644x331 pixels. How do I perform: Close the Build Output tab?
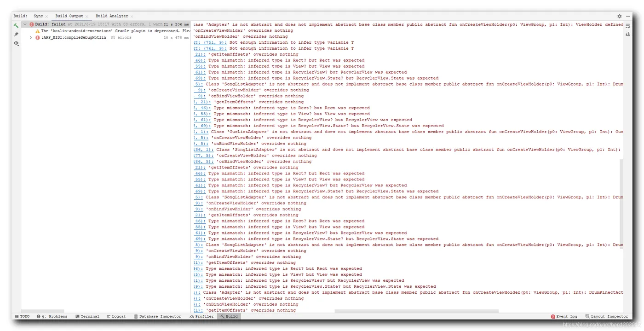tap(87, 17)
